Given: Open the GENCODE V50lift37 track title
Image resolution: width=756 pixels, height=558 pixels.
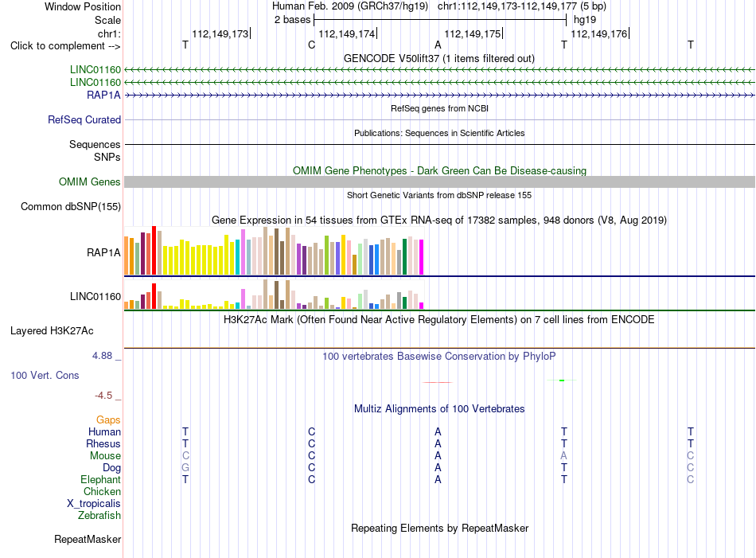Looking at the screenshot, I should pyautogui.click(x=438, y=58).
